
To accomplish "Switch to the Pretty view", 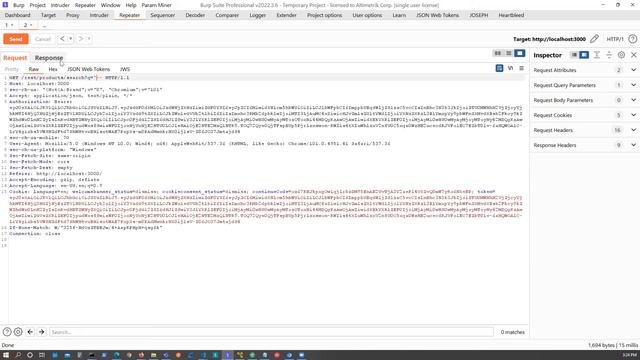I will 11,69.
